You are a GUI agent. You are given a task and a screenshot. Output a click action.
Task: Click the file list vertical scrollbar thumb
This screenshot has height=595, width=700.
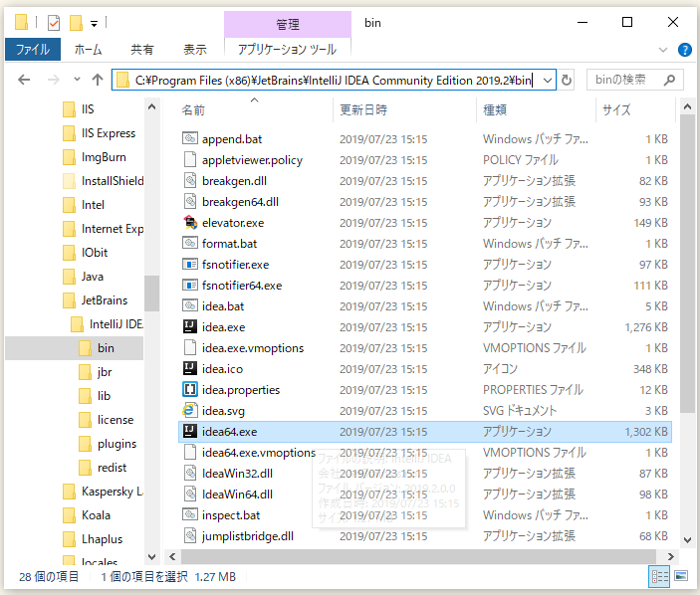point(687,263)
